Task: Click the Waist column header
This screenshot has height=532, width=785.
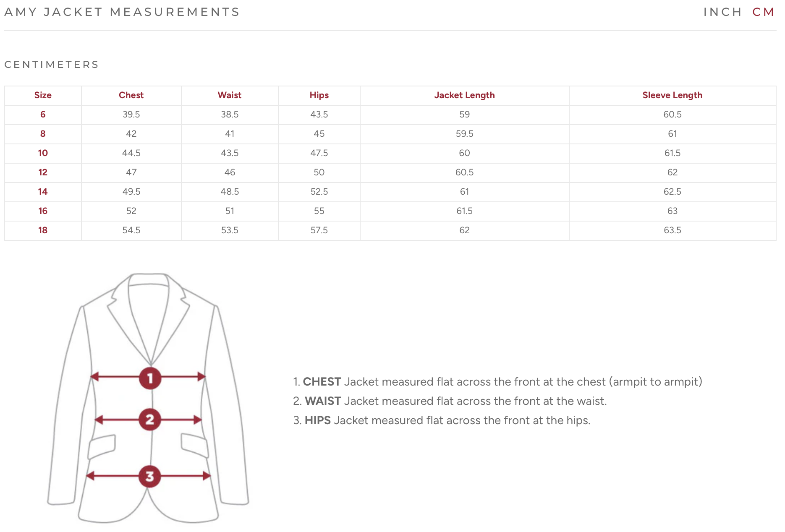Action: pos(230,95)
